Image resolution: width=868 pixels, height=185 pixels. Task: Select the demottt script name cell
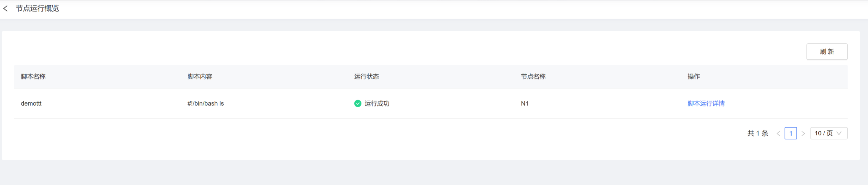click(x=31, y=103)
